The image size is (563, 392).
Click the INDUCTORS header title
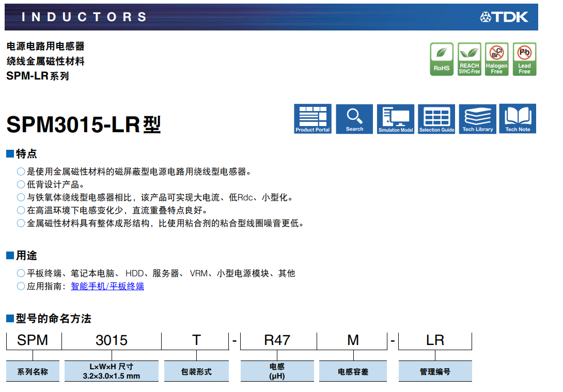(84, 17)
